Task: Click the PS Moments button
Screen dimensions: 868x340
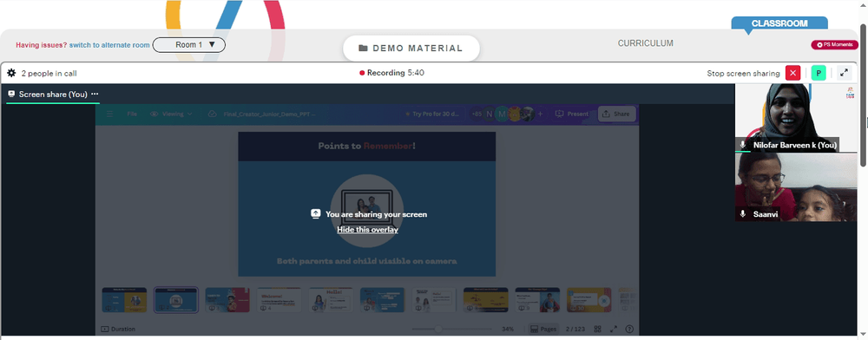Action: (835, 45)
